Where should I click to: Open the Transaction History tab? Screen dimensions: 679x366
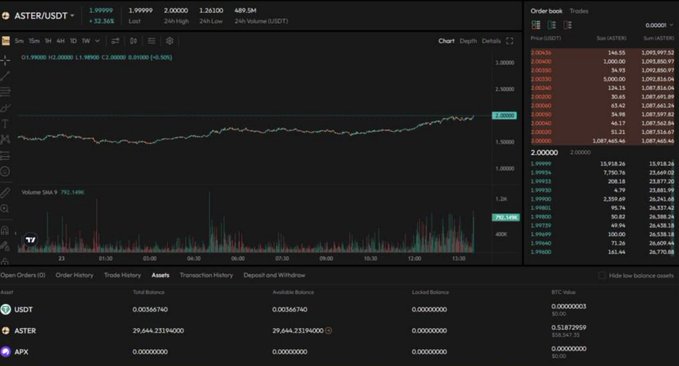tap(206, 275)
